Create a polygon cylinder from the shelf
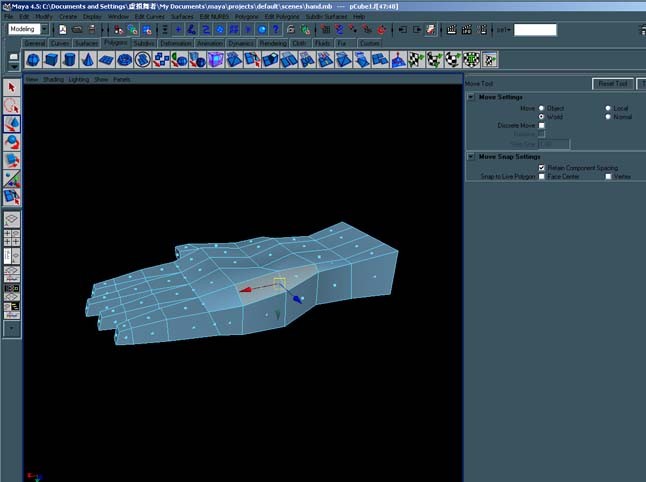This screenshot has height=482, width=646. [x=69, y=60]
